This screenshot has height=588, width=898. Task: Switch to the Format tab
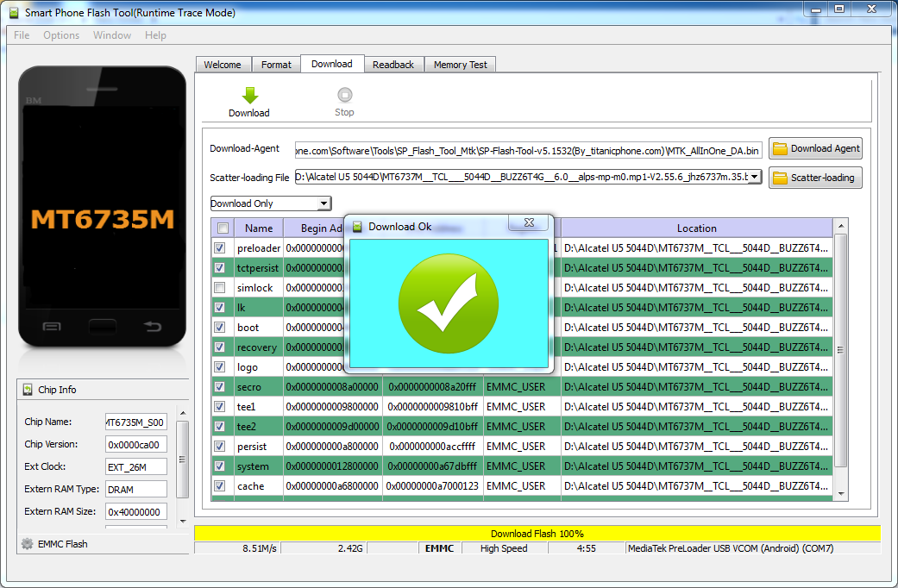277,65
